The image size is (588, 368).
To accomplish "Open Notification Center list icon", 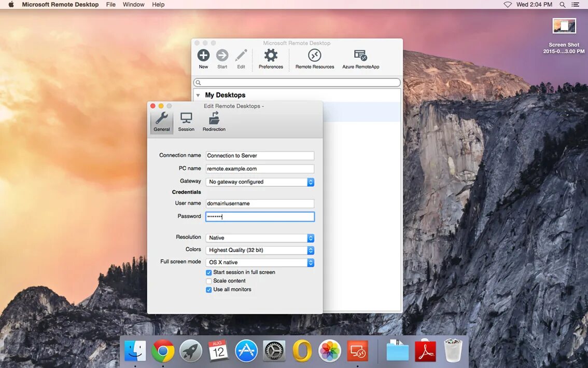I will click(575, 5).
